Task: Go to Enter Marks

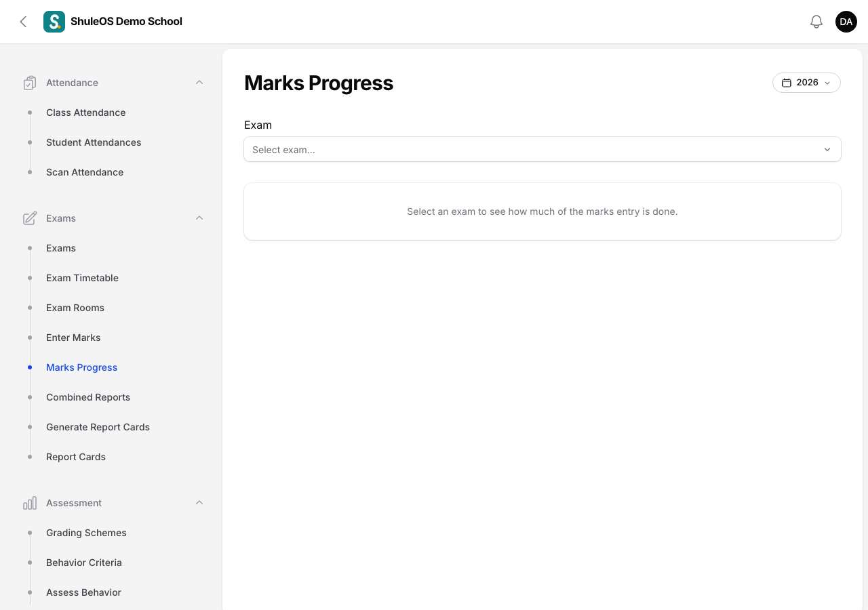Action: pos(73,338)
